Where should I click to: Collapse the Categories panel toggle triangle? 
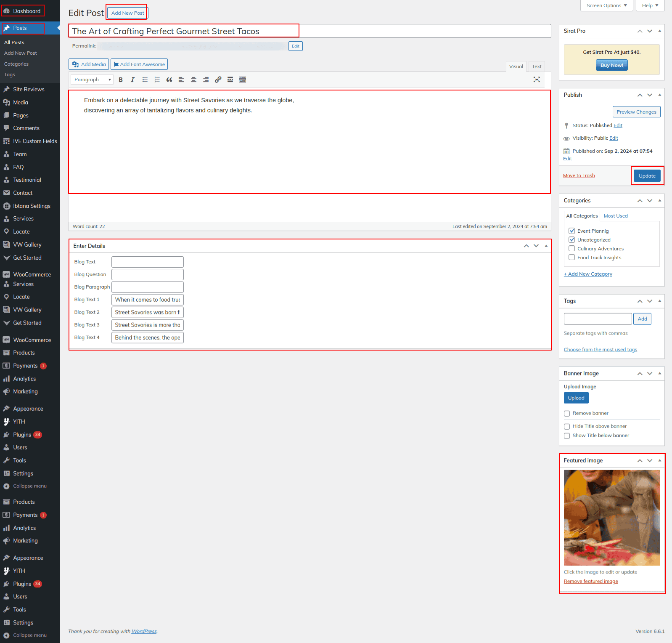tap(659, 201)
